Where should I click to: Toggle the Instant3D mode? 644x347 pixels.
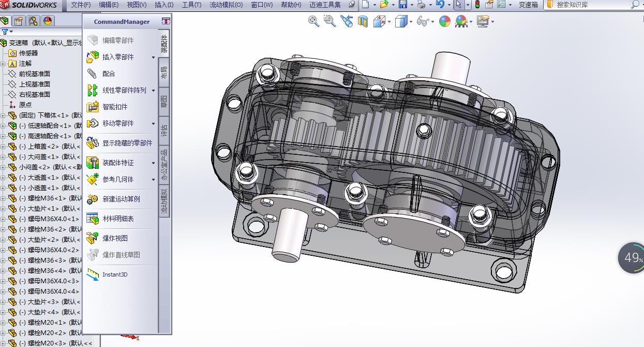tap(114, 274)
